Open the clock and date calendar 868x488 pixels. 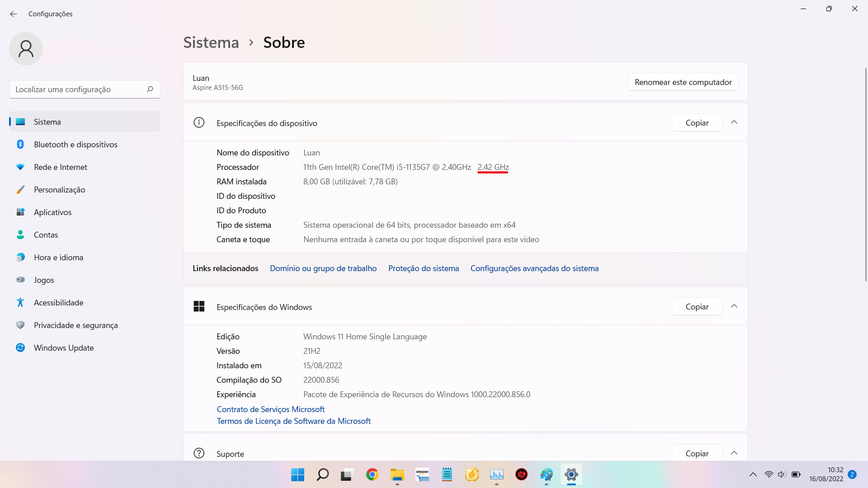coord(826,474)
